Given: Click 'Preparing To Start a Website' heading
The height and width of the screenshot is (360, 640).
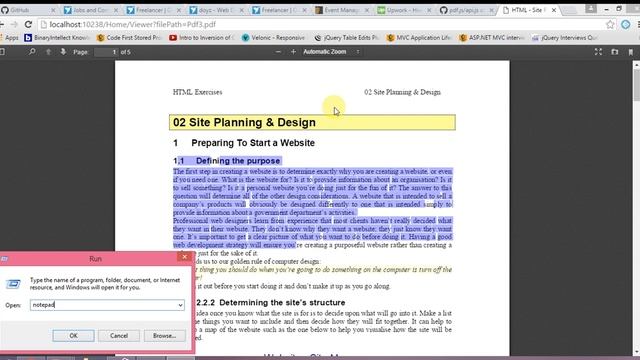Looking at the screenshot, I should click(253, 143).
